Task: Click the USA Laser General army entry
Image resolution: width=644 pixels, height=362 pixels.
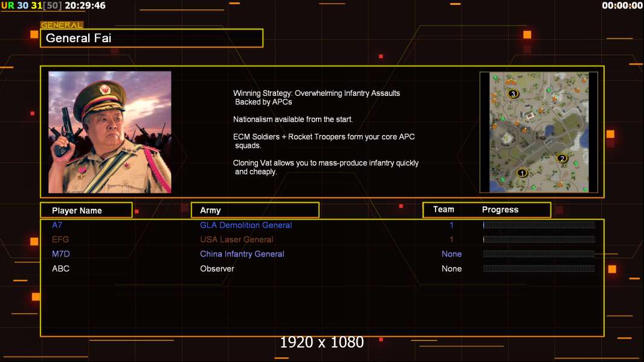Action: coord(236,240)
